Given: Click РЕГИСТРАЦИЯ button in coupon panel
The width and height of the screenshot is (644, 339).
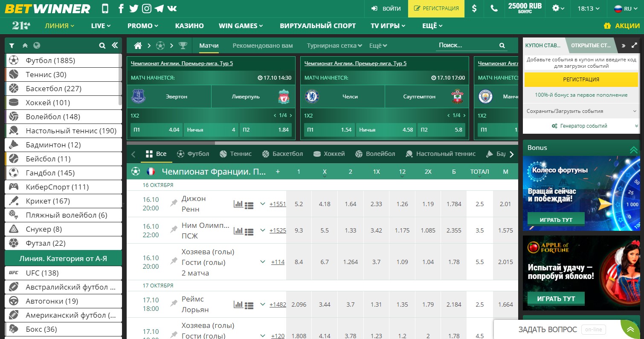Looking at the screenshot, I should point(581,80).
